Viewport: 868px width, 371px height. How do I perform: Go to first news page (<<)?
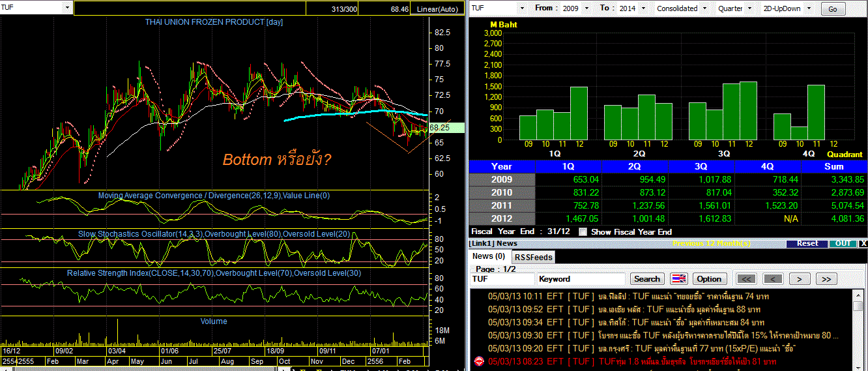coord(746,278)
